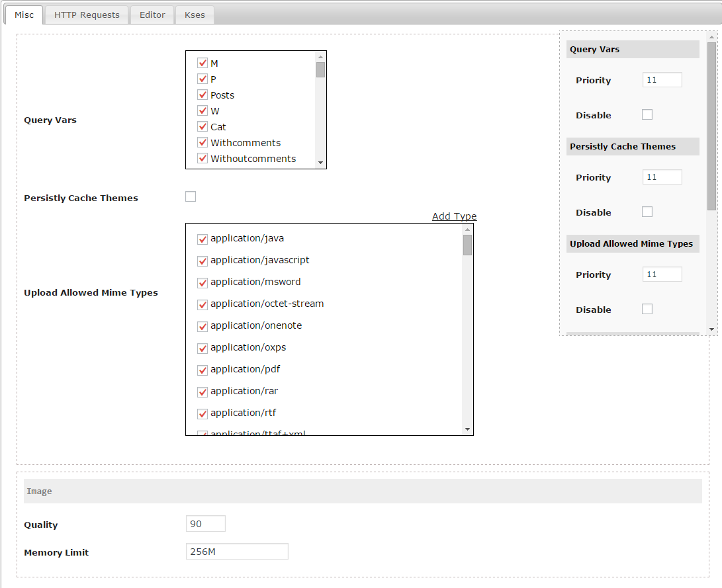Uncheck application/octet-stream mime type
Viewport: 722px width, 588px height.
click(x=202, y=304)
